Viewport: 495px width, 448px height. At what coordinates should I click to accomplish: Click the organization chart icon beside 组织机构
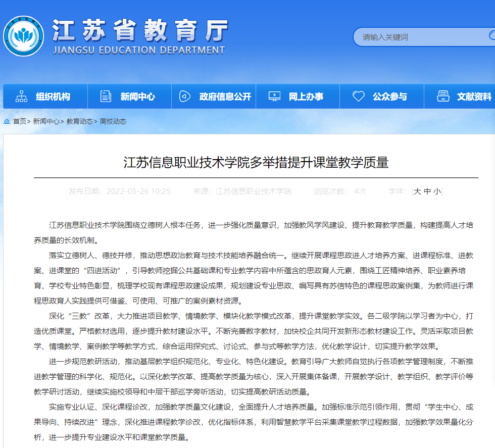point(21,96)
